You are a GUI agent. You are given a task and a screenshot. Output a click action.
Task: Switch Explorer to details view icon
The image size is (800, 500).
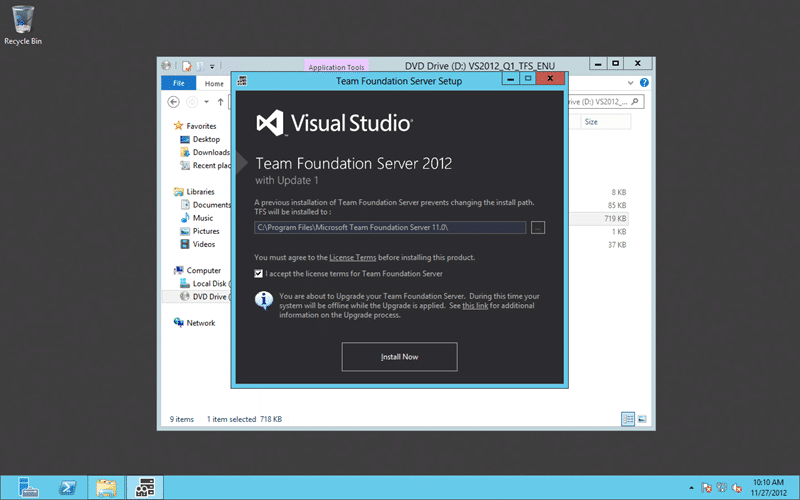[628, 419]
